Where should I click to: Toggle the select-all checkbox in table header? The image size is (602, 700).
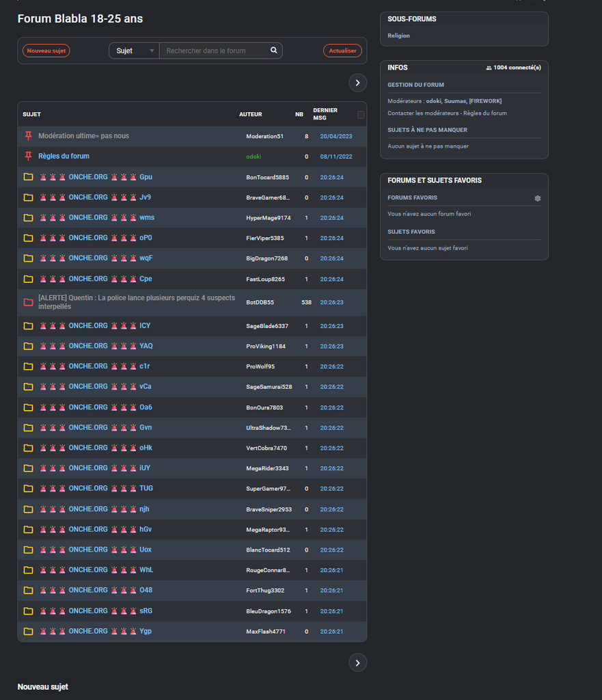click(361, 115)
